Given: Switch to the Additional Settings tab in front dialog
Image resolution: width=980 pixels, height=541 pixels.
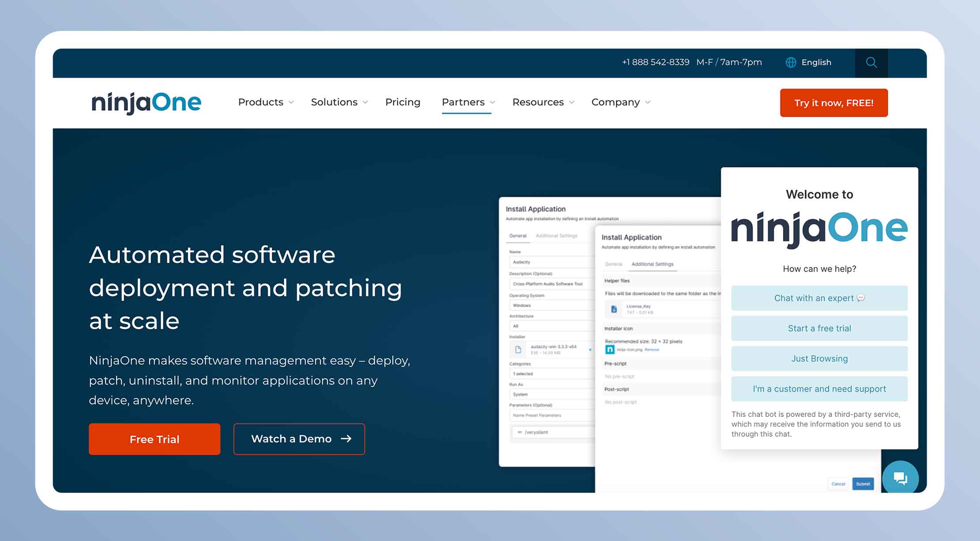Looking at the screenshot, I should coord(652,264).
